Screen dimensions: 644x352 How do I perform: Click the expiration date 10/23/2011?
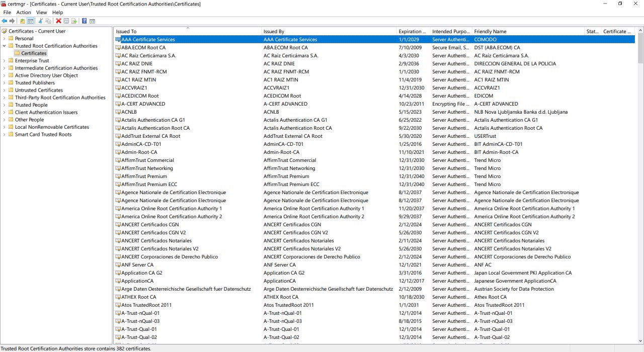coord(412,104)
